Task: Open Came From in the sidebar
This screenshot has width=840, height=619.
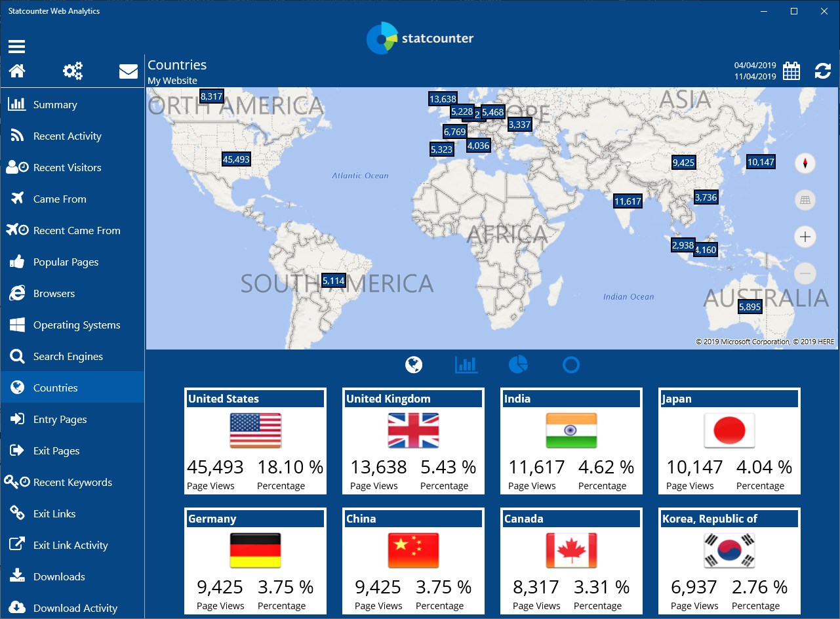Action: pyautogui.click(x=72, y=199)
